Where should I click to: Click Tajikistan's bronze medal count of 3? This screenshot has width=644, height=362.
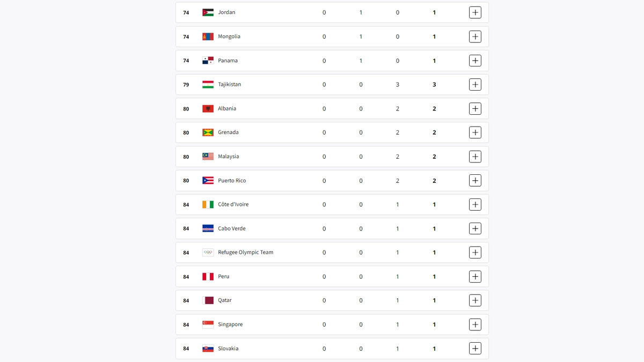[x=398, y=85]
